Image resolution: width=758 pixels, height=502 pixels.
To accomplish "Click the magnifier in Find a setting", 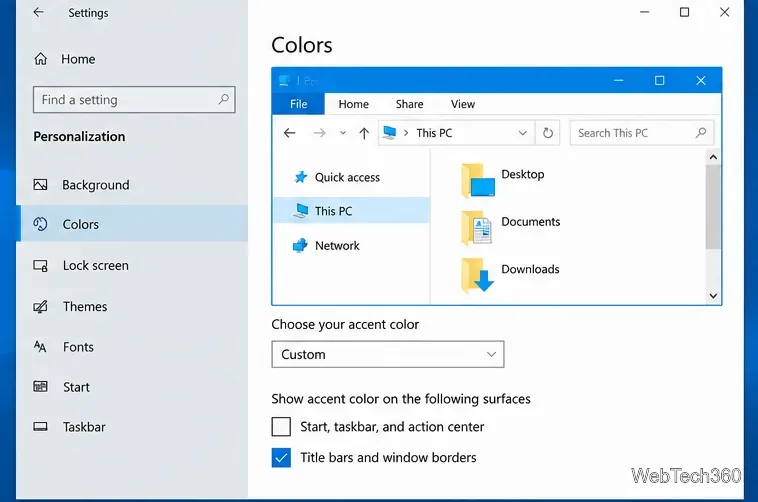I will (x=223, y=100).
